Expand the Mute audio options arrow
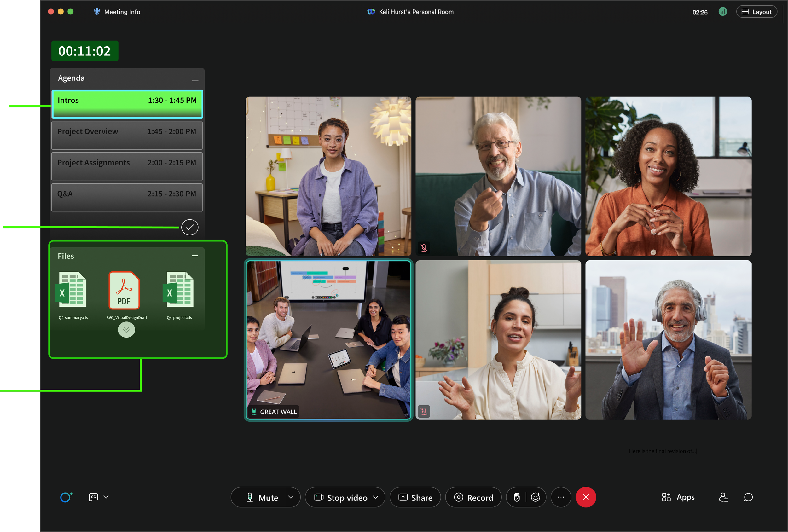 pyautogui.click(x=291, y=497)
